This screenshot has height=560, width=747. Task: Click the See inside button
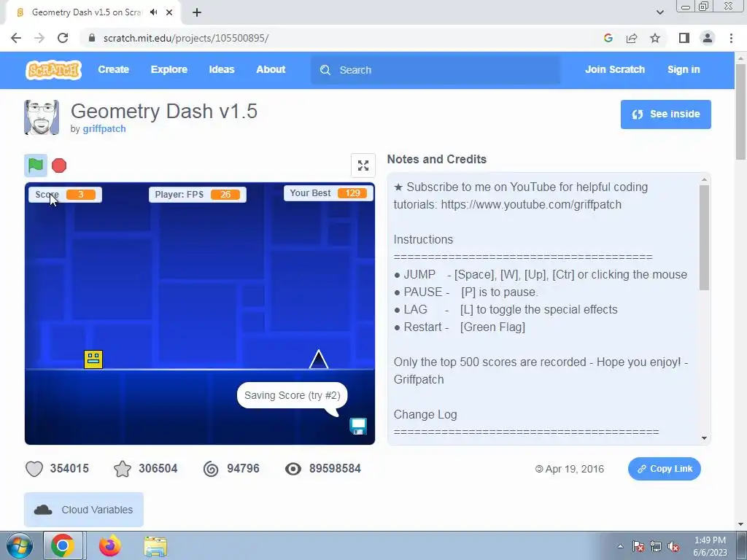click(665, 114)
